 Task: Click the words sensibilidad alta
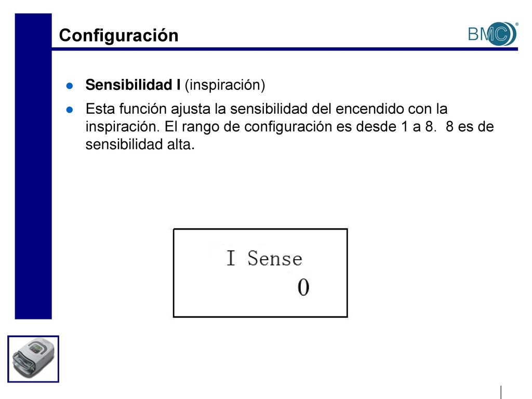(140, 144)
